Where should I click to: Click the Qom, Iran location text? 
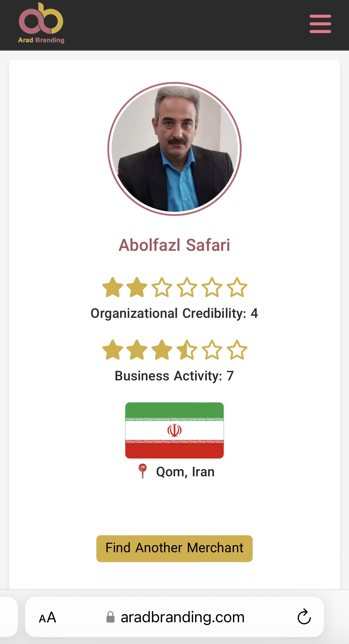185,472
